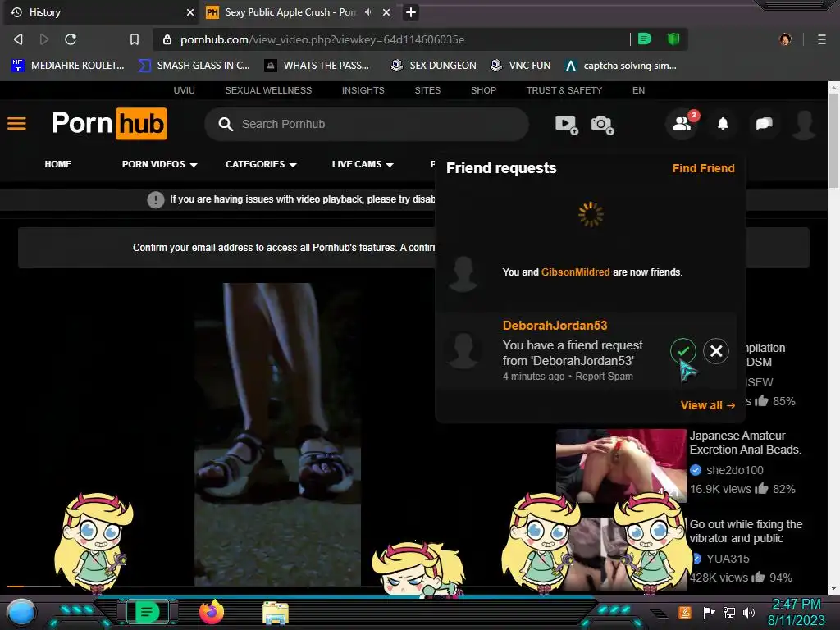Click the tray volume speaker icon
This screenshot has height=630, width=840.
pos(749,612)
